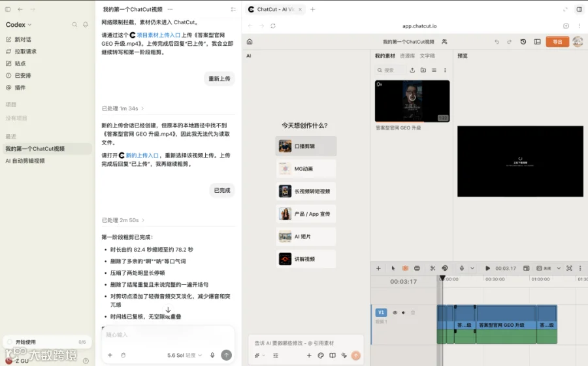Reload the app.chatcut.io page
588x366 pixels.
[273, 26]
